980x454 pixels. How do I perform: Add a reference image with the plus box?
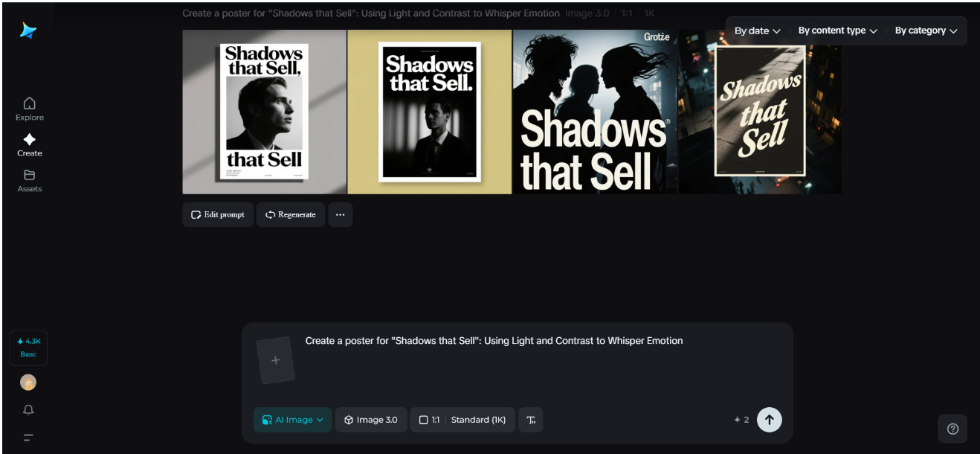pos(275,360)
